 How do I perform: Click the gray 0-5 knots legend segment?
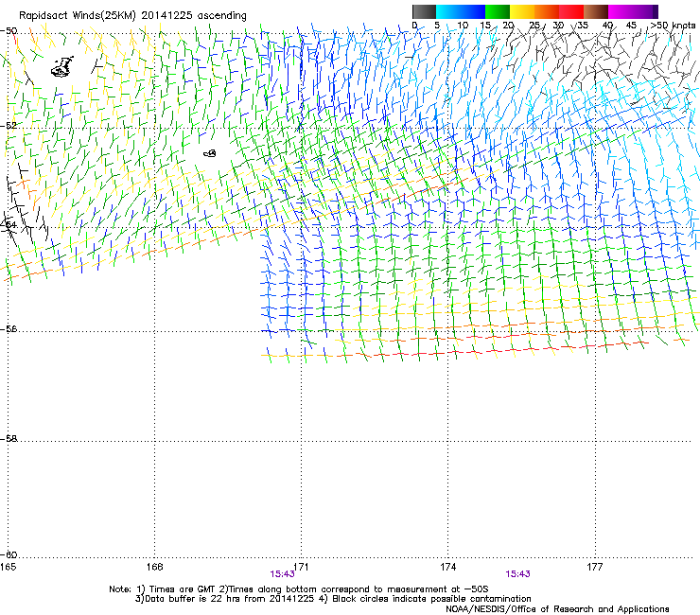point(424,11)
